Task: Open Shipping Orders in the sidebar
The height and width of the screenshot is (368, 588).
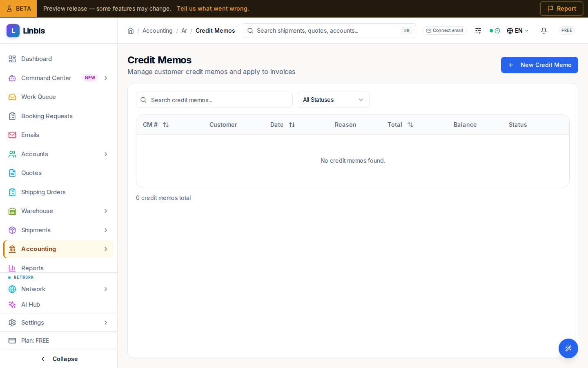Action: coord(58,192)
